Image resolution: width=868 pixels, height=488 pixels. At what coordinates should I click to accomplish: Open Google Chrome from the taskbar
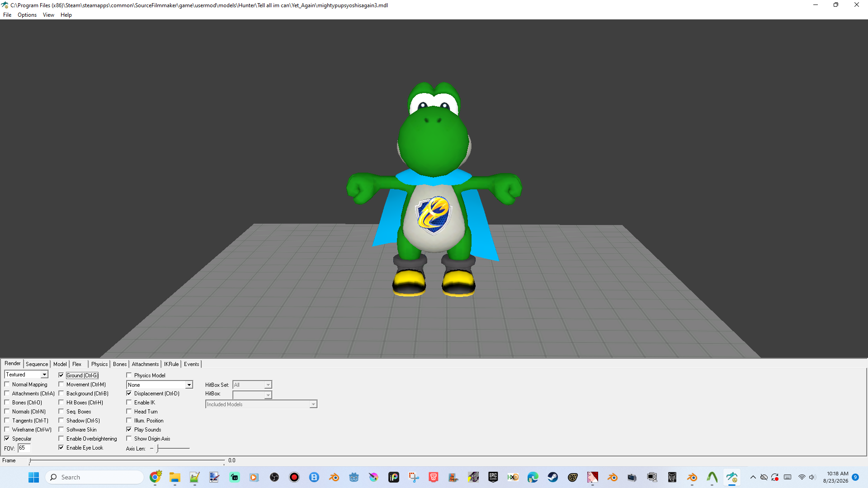[155, 477]
